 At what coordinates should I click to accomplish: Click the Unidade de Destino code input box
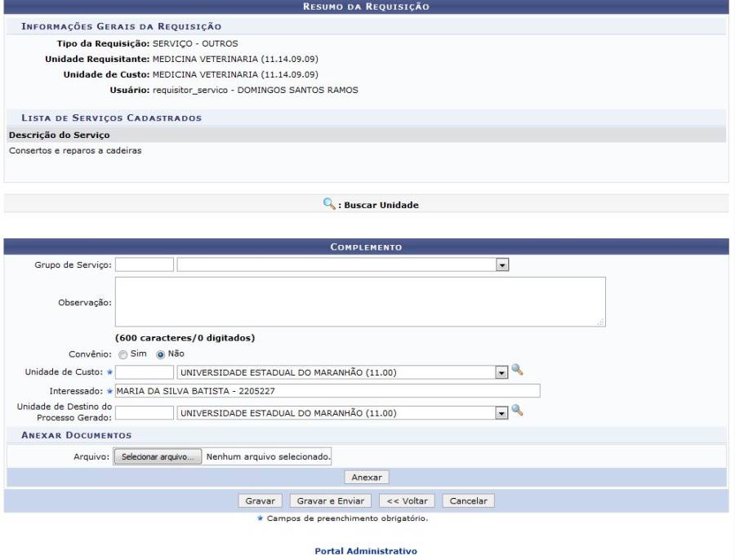pos(145,413)
